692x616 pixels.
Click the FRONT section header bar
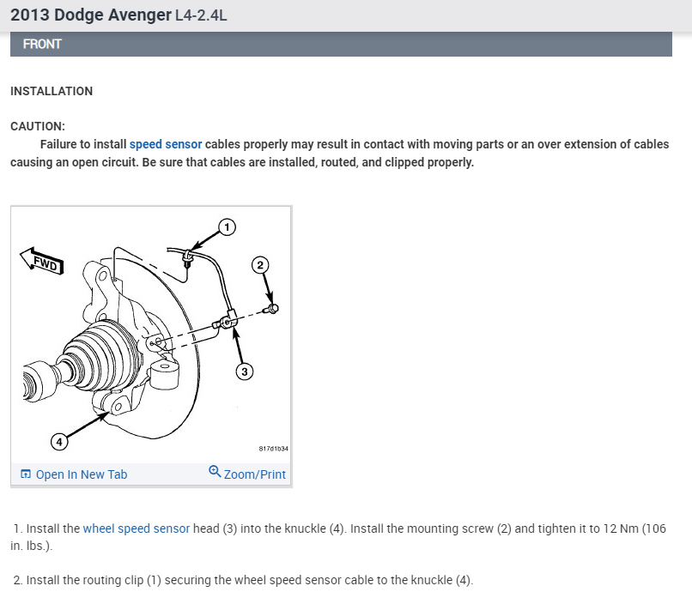point(341,44)
